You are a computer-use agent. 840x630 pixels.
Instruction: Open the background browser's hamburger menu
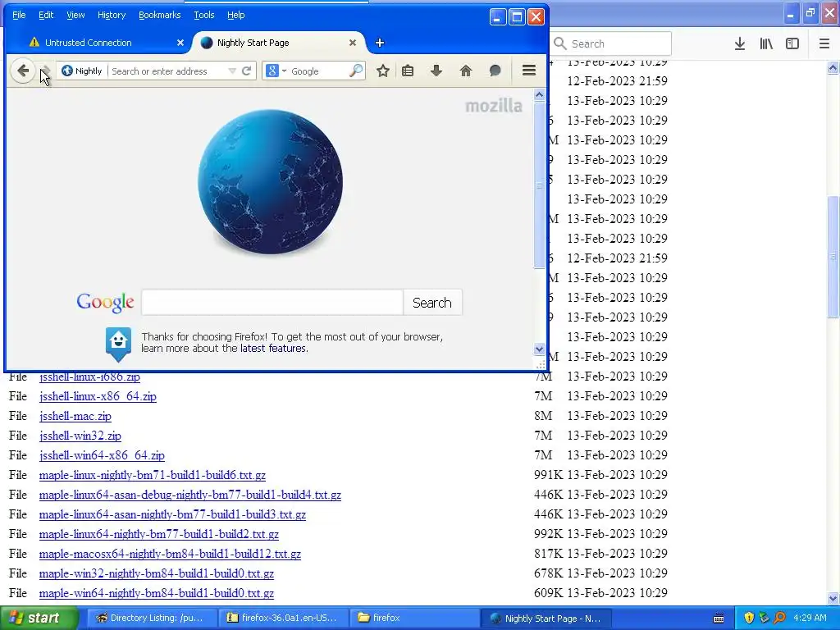coord(824,43)
